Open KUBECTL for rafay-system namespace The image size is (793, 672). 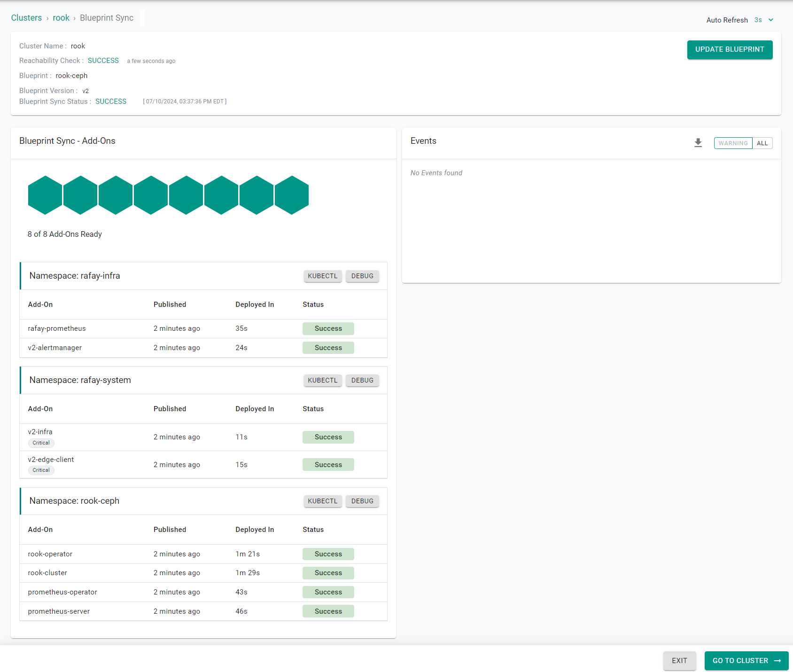point(323,380)
